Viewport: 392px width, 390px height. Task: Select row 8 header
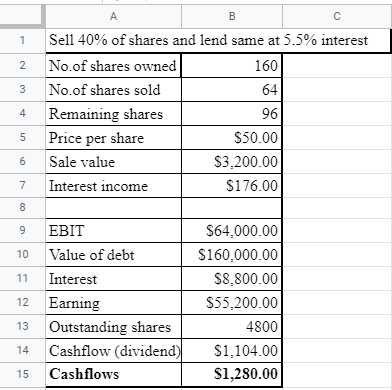[x=22, y=208]
